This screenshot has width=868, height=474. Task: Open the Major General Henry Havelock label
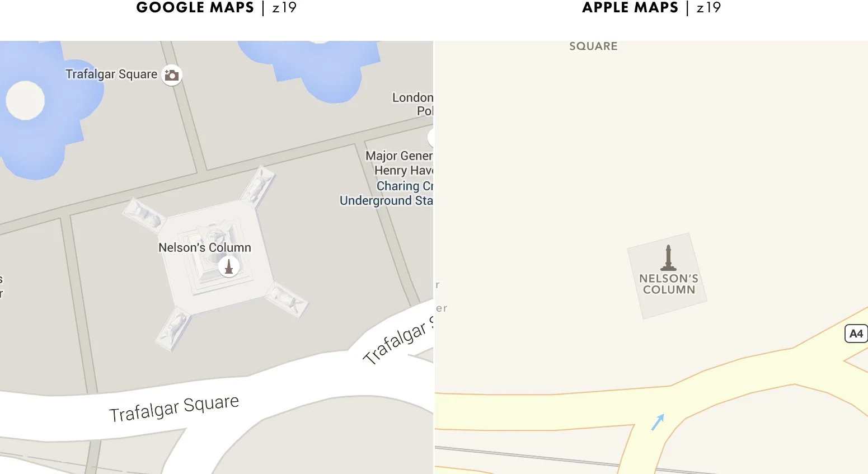399,163
